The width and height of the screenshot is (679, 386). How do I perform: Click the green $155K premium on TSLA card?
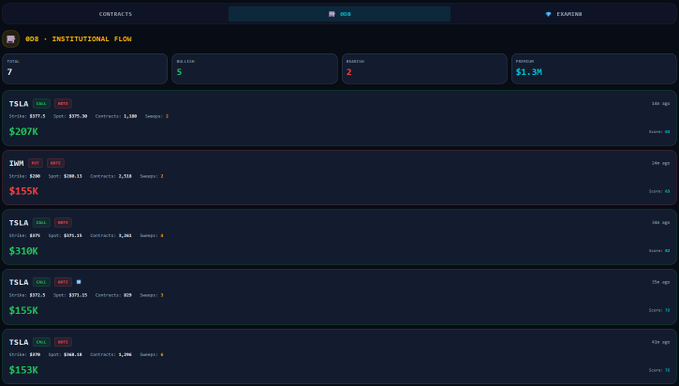[x=23, y=311]
